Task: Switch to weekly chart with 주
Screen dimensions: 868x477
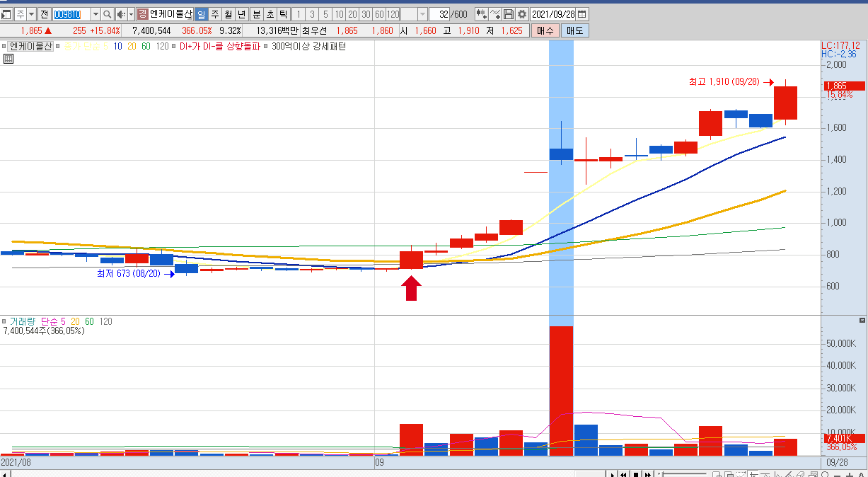Action: (214, 14)
